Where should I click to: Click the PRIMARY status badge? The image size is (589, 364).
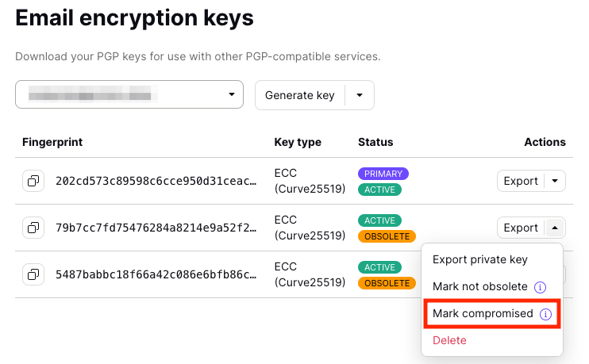(383, 174)
